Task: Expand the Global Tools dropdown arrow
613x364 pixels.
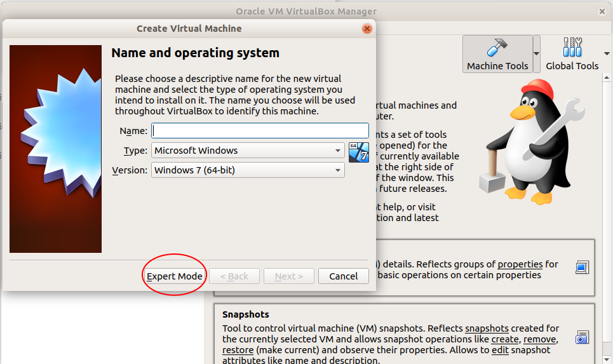Action: pyautogui.click(x=607, y=53)
